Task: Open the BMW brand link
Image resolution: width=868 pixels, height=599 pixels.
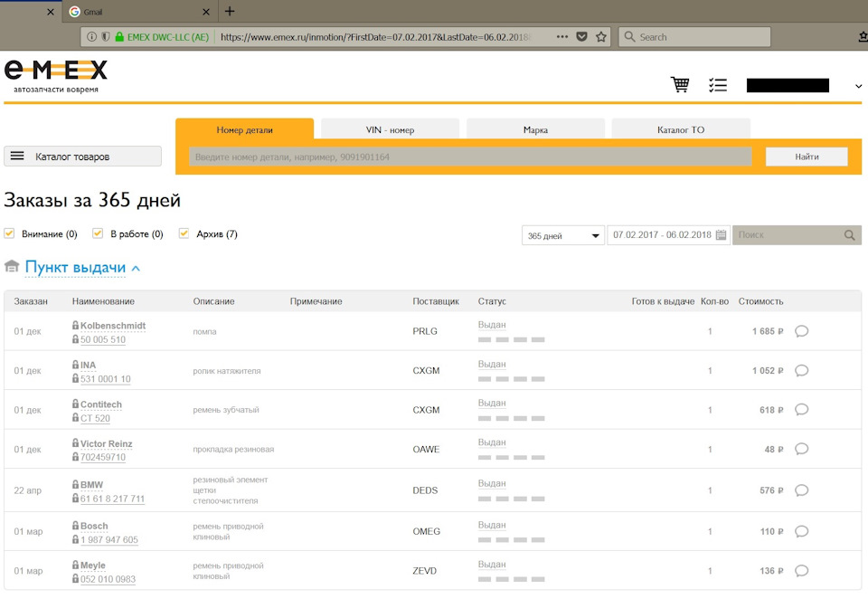Action: point(92,484)
